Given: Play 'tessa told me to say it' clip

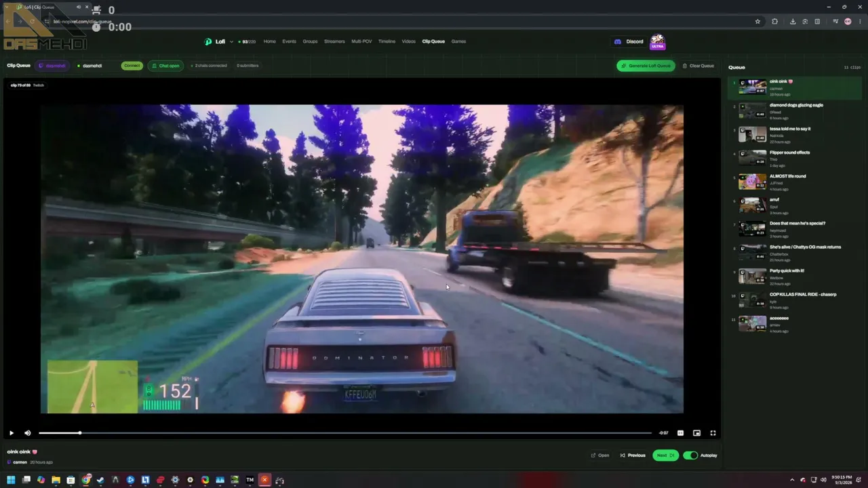Looking at the screenshot, I should (795, 134).
